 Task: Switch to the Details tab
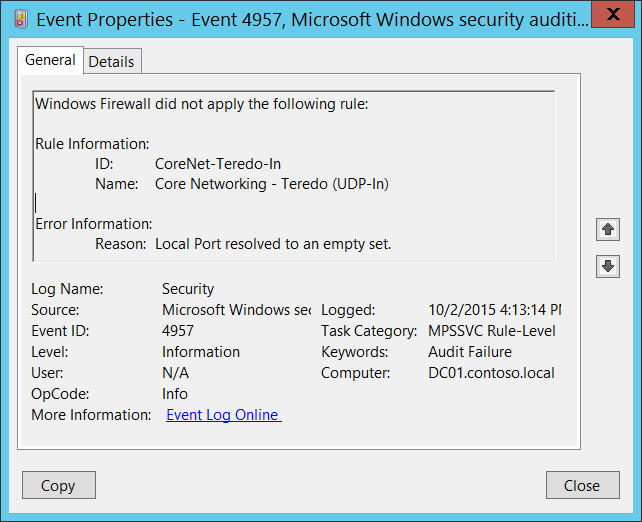pos(111,61)
